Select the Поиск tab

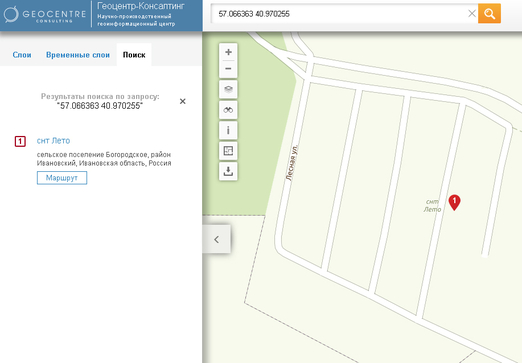(x=134, y=55)
